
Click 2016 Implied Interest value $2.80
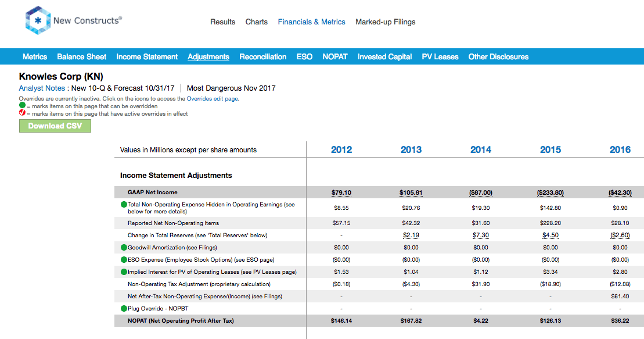pyautogui.click(x=620, y=272)
